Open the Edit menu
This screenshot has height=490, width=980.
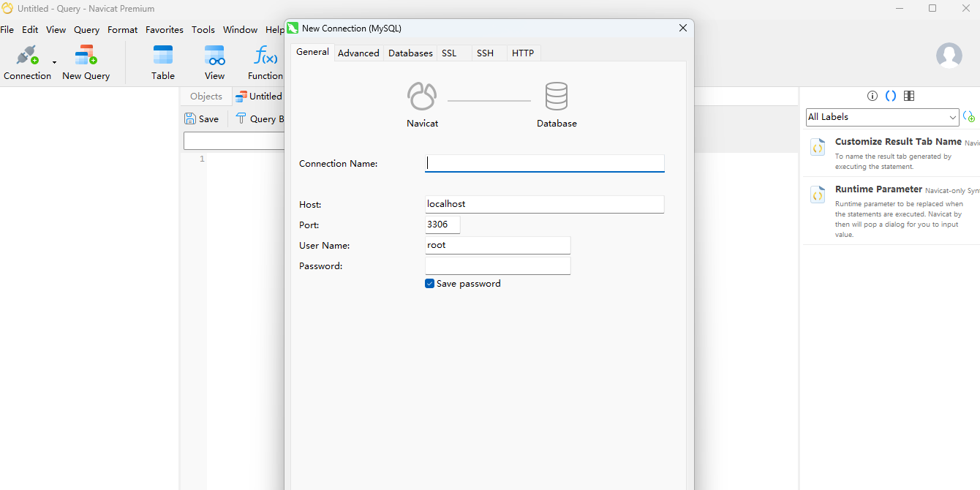point(30,30)
